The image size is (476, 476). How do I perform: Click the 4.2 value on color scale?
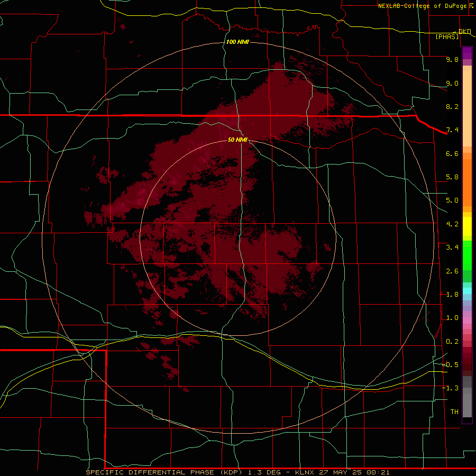pyautogui.click(x=452, y=224)
